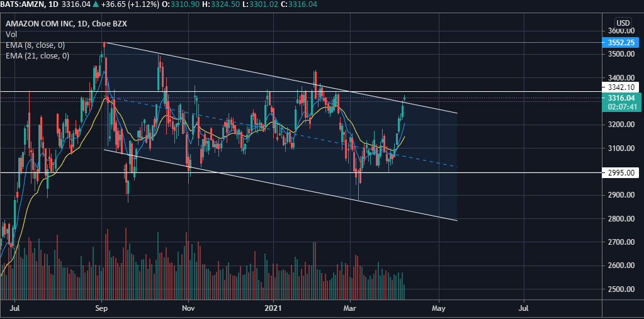Select the lower white channel trendline

[281, 185]
